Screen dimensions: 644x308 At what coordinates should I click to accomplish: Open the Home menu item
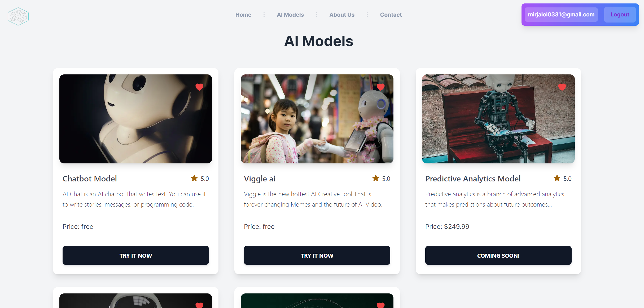pyautogui.click(x=243, y=15)
